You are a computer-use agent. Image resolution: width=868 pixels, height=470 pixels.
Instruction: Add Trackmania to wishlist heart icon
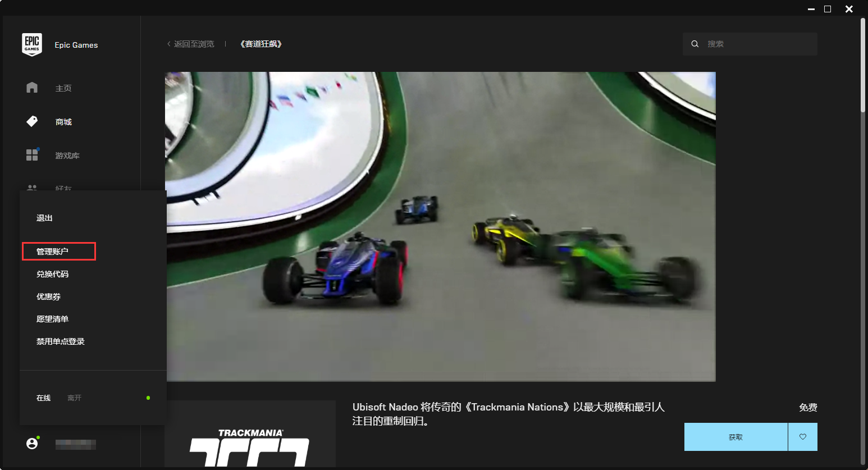click(802, 437)
